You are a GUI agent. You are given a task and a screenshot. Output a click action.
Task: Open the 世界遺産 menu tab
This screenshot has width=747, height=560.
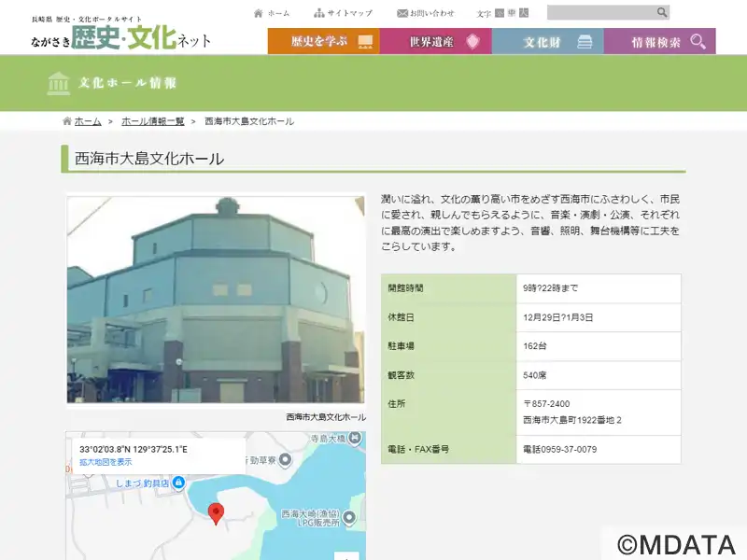435,41
